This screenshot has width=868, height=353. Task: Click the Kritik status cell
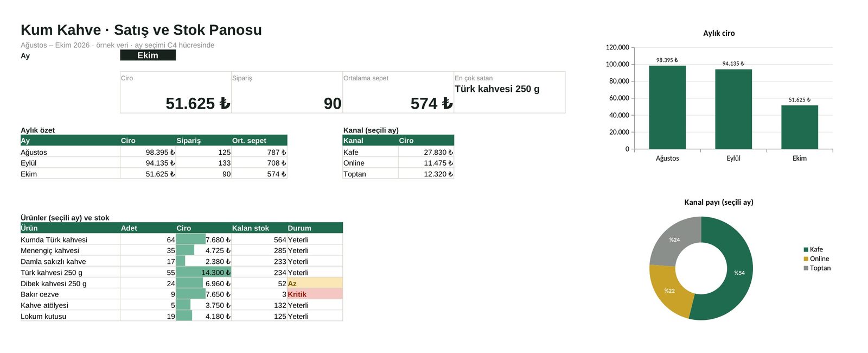(x=315, y=294)
